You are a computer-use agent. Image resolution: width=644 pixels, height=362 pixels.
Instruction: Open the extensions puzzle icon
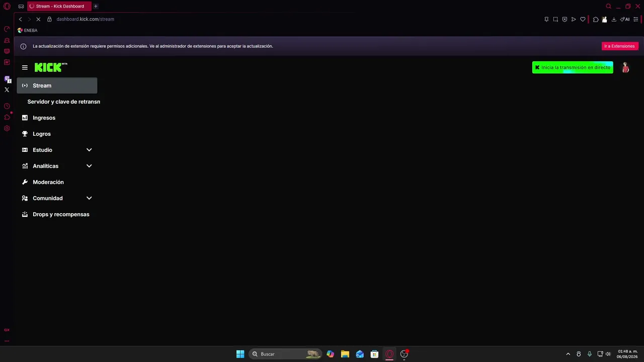click(x=596, y=19)
